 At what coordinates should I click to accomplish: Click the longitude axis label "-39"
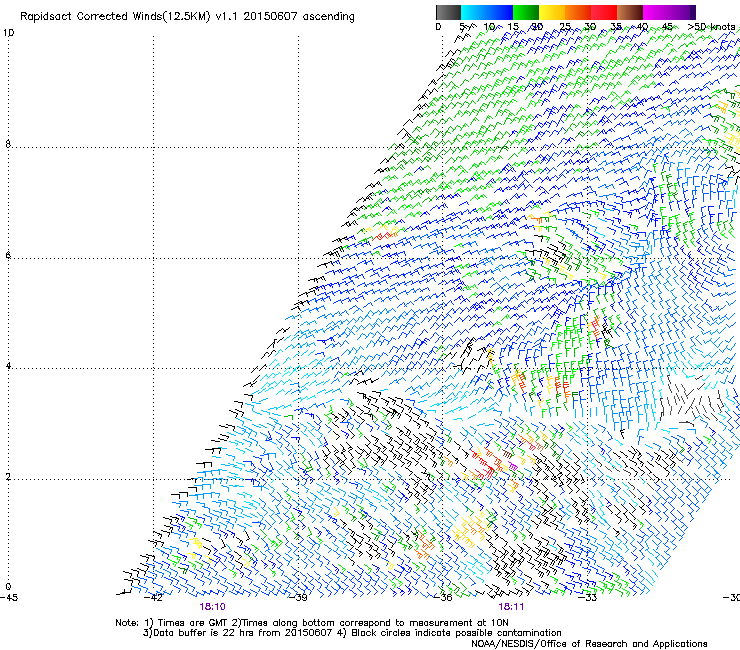click(x=298, y=598)
